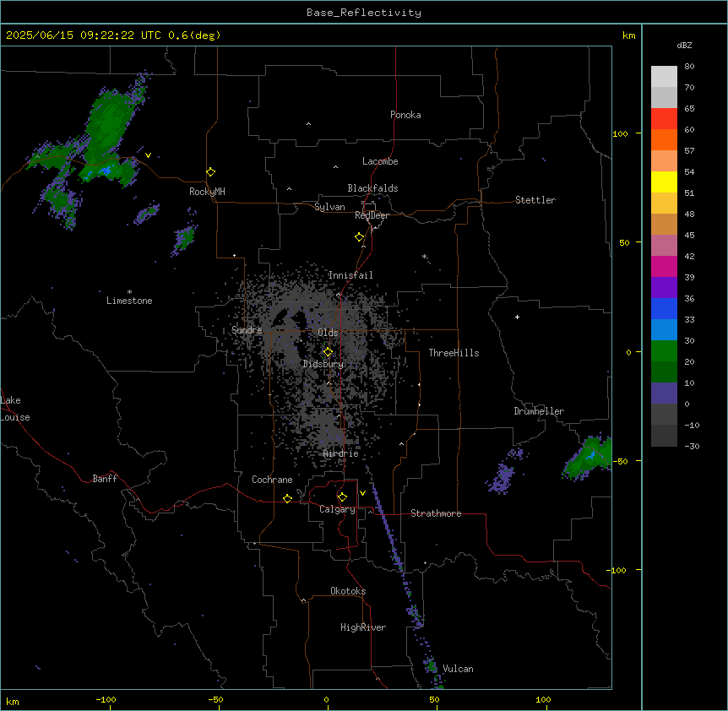Screen dimensions: 728x711
Task: Click the Stettler label
Action: 535,200
